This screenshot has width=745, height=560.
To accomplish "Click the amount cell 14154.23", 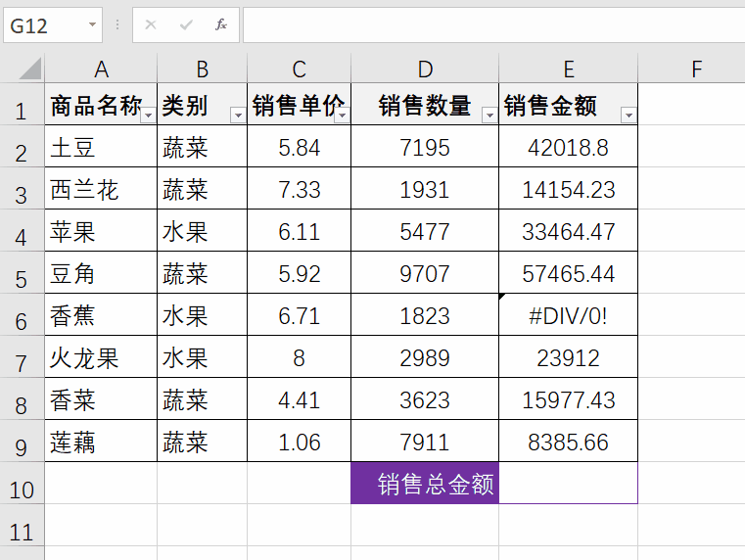I will click(x=568, y=188).
